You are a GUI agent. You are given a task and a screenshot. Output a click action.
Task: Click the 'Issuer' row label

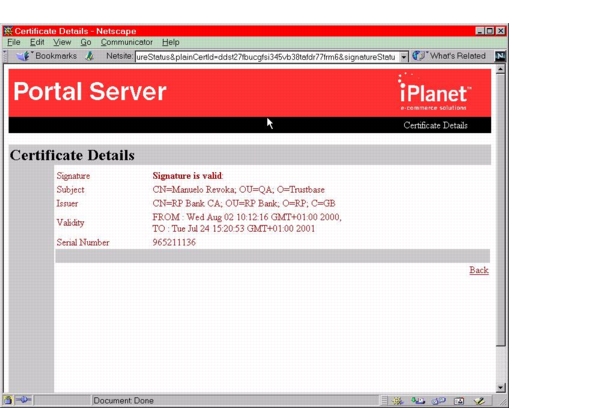[67, 204]
